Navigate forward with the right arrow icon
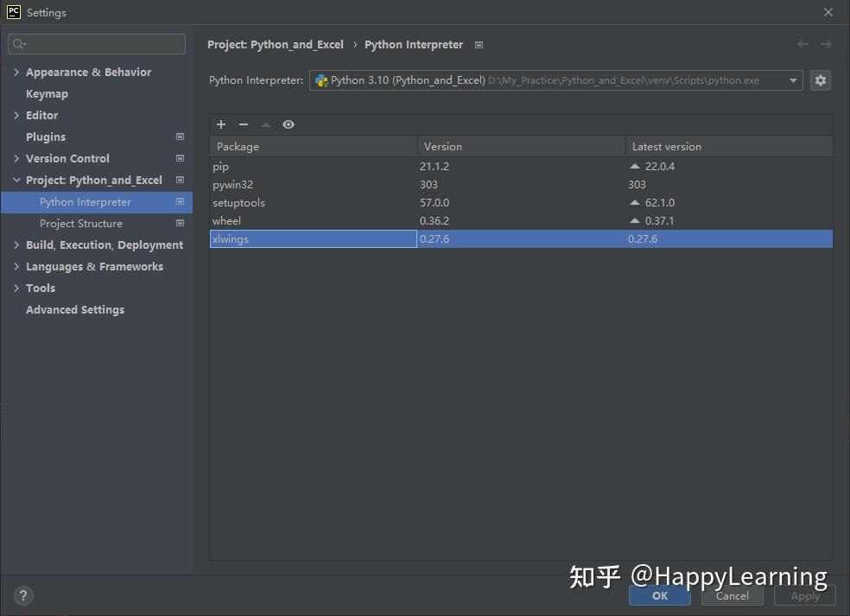850x616 pixels. point(827,43)
